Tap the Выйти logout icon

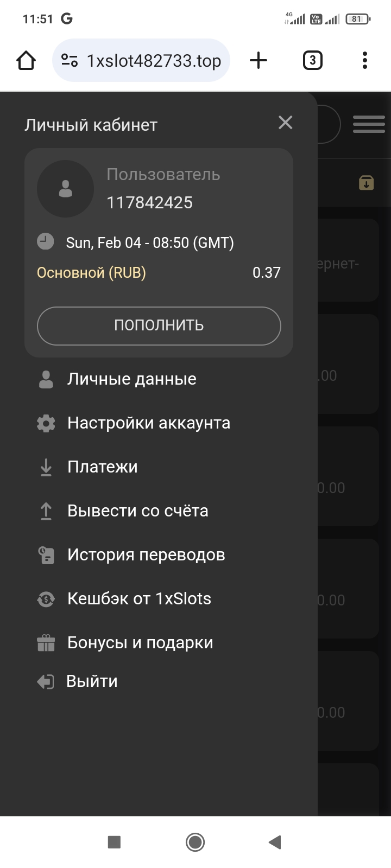(x=46, y=681)
